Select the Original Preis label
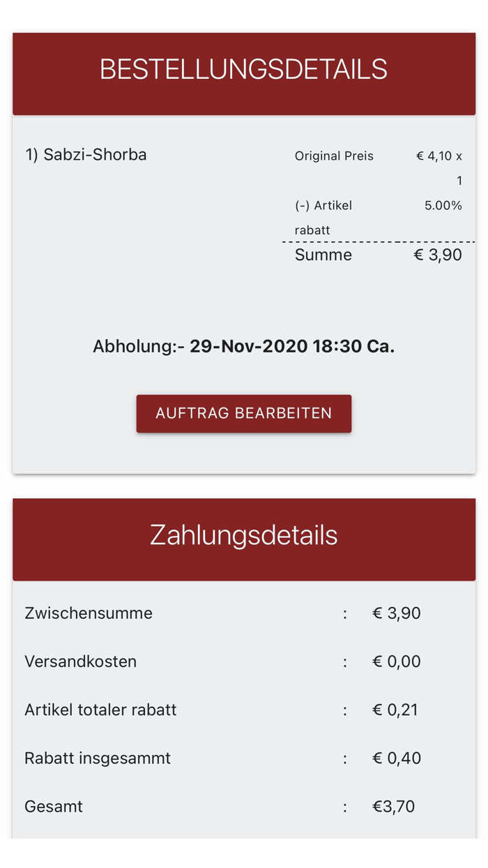Image resolution: width=488 pixels, height=868 pixels. 333,156
